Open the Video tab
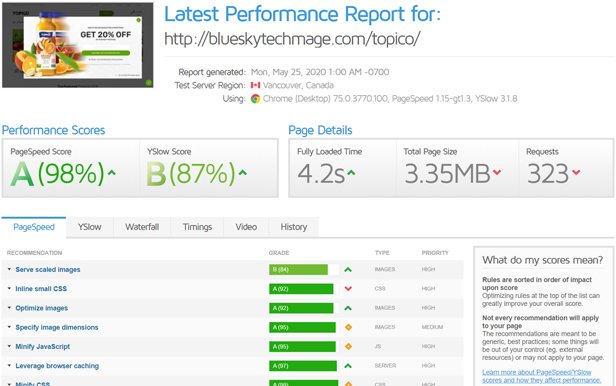The height and width of the screenshot is (386, 616). click(246, 227)
